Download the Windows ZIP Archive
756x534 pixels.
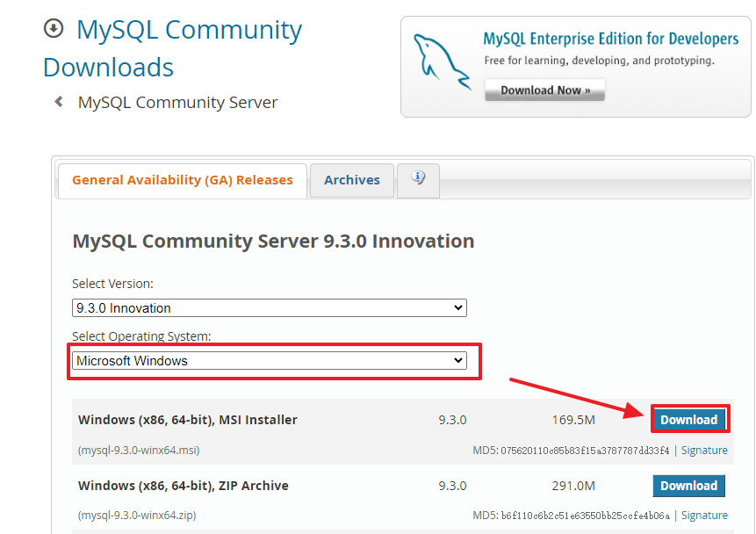pyautogui.click(x=689, y=486)
